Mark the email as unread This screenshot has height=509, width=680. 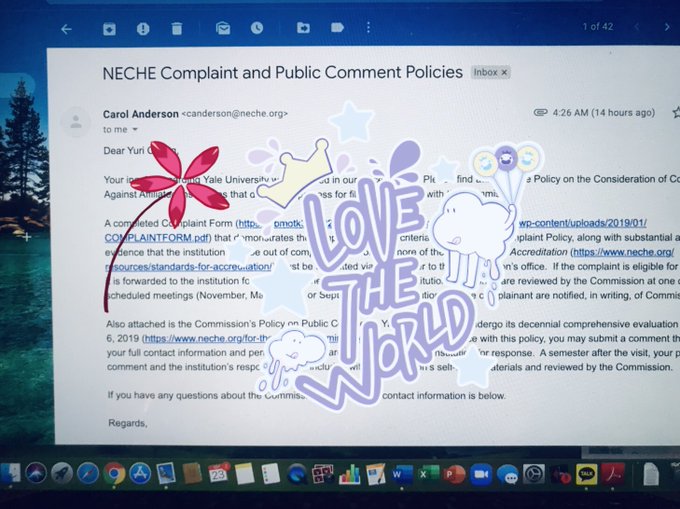(x=223, y=28)
